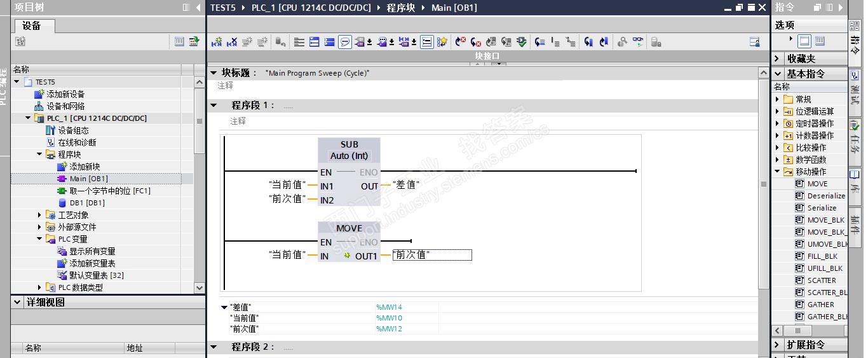The height and width of the screenshot is (358, 868).
Task: Click %MW14 address in operand table
Action: tap(389, 307)
